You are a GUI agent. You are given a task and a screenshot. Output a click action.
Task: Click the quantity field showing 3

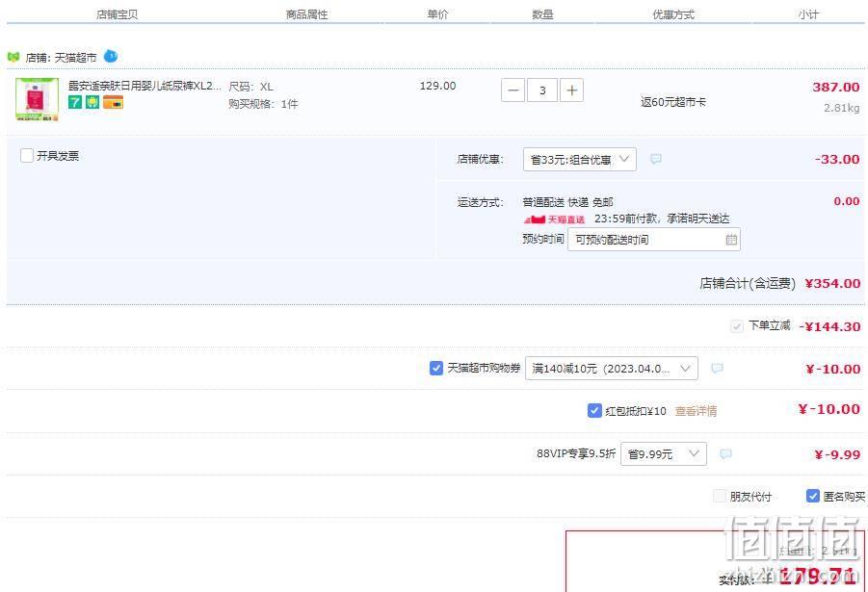coord(542,90)
